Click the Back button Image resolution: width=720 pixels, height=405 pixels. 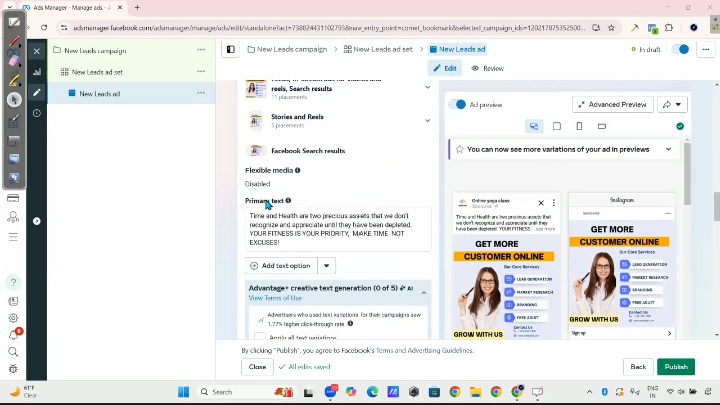[638, 367]
